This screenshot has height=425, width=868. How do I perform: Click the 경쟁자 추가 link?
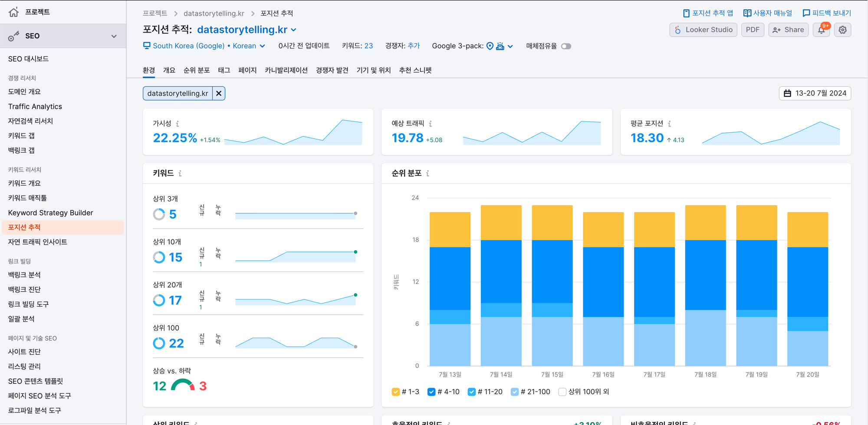[414, 46]
